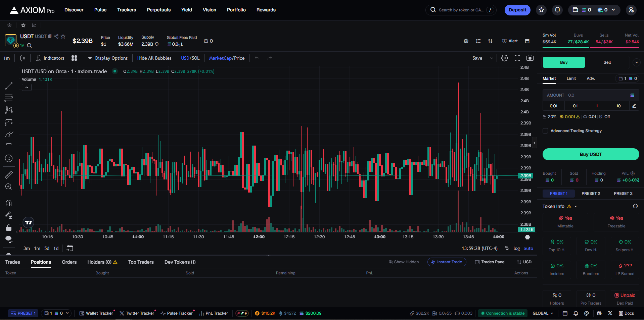Switch to the Sell side
Viewport: 644px width, 320px height.
point(607,62)
